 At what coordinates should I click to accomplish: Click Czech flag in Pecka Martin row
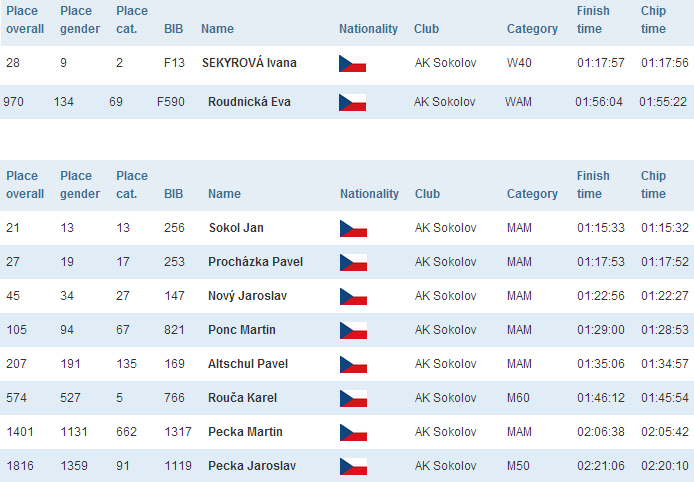coord(353,432)
